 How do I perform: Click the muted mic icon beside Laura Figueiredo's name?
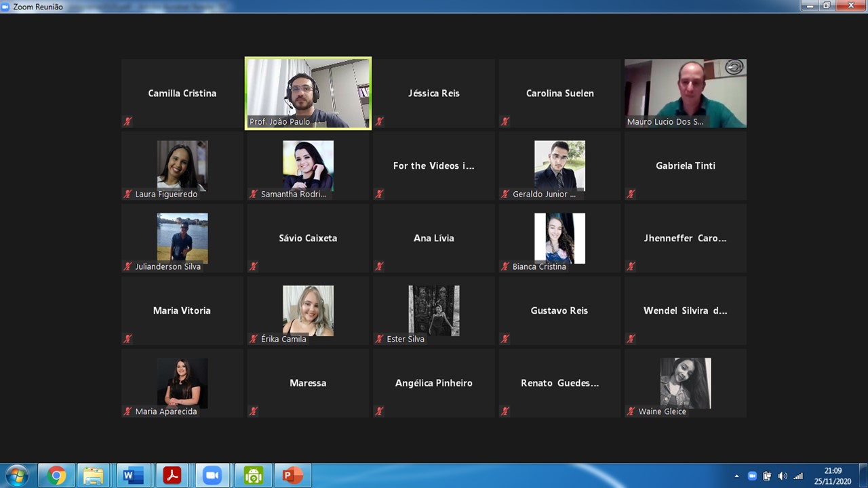point(127,195)
